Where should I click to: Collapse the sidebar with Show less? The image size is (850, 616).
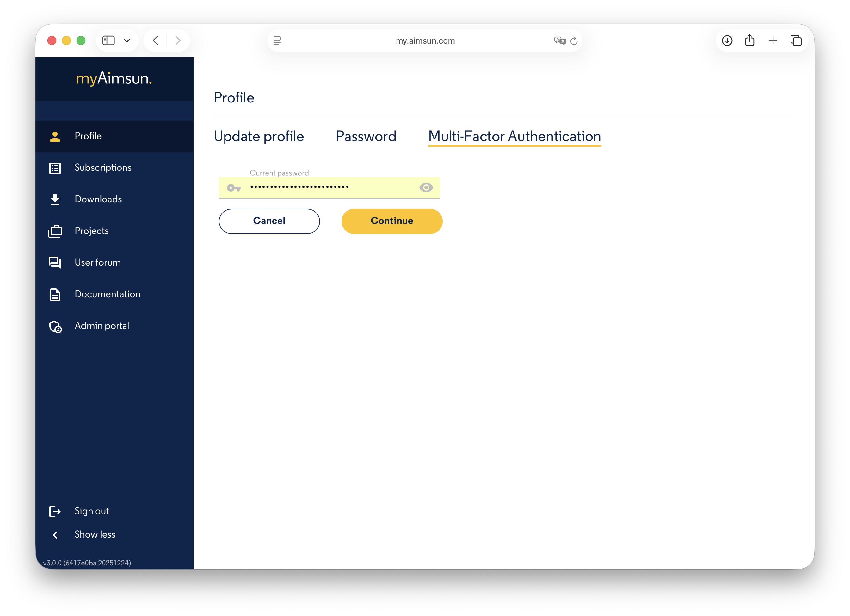click(x=95, y=534)
